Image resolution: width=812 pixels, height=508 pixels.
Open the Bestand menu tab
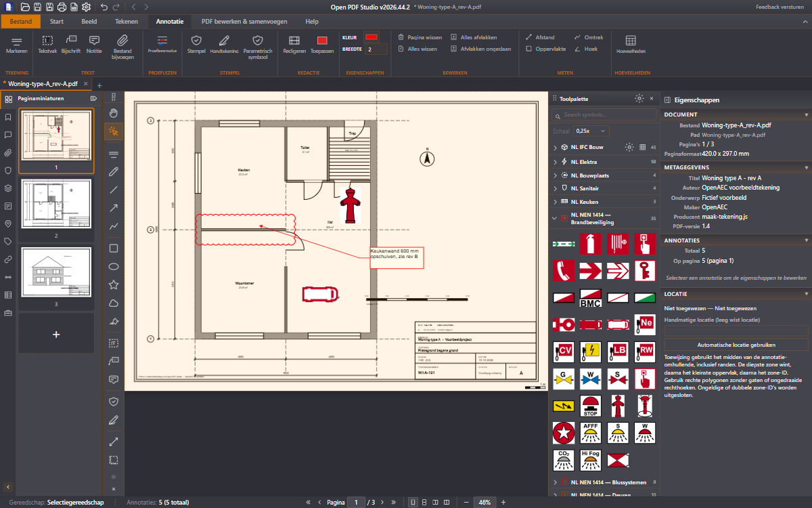click(21, 22)
